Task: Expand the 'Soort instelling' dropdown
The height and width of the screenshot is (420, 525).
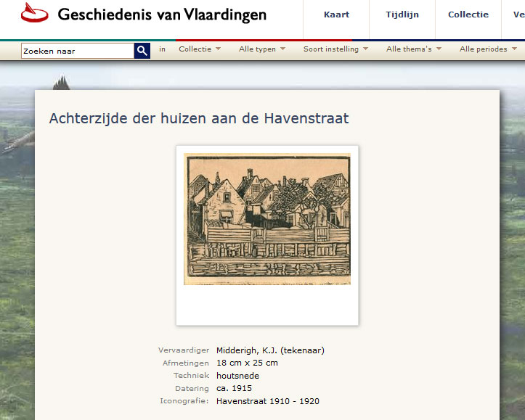Action: 335,49
